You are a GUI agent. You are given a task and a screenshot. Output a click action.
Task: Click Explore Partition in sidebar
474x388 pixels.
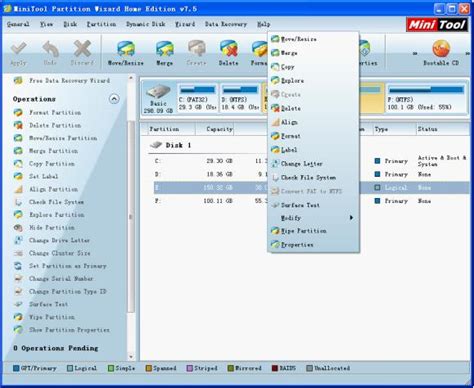(x=49, y=215)
